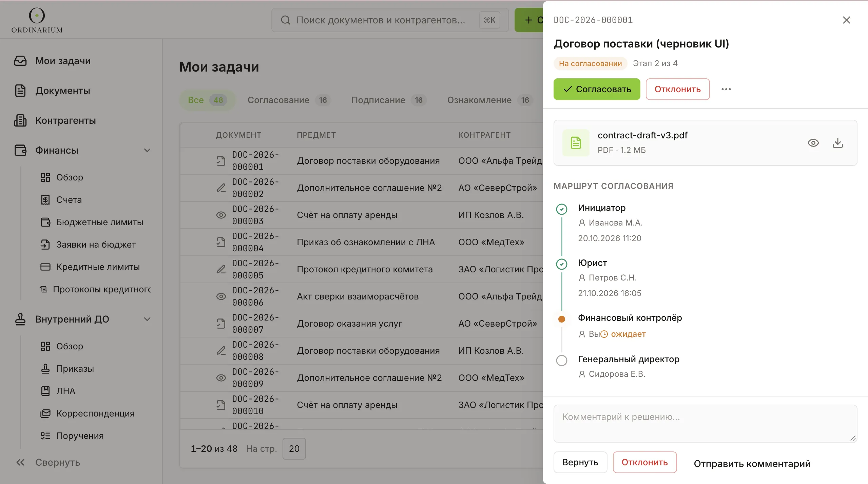Switch to the Подписание tab

click(389, 100)
